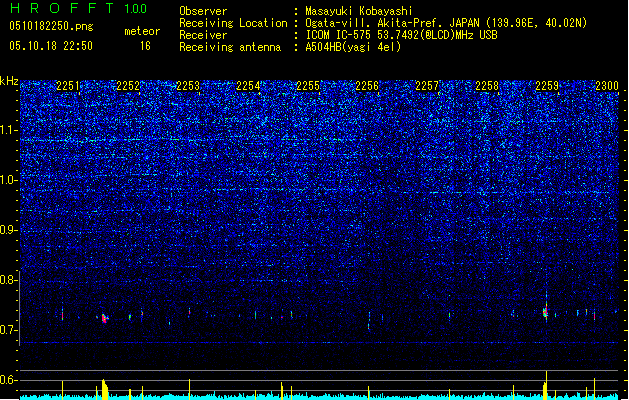Click the 0.6 kHz axis label
This screenshot has width=629, height=400.
coord(9,380)
